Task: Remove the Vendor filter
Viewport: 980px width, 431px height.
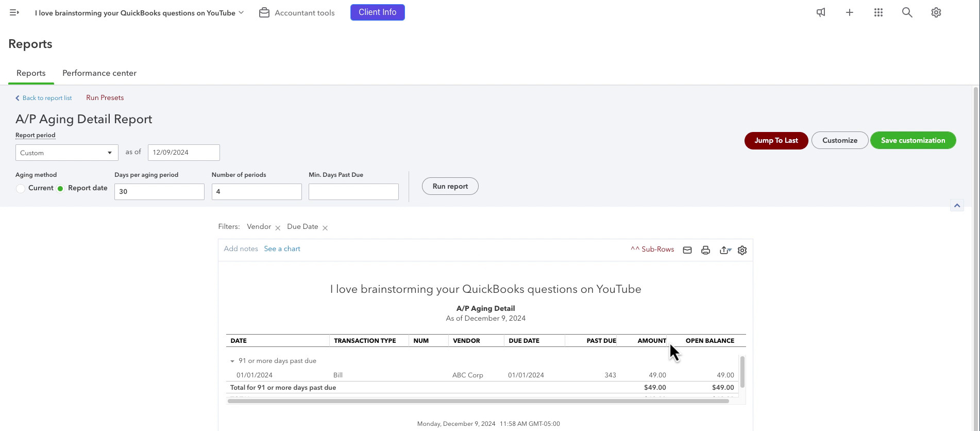Action: click(278, 227)
